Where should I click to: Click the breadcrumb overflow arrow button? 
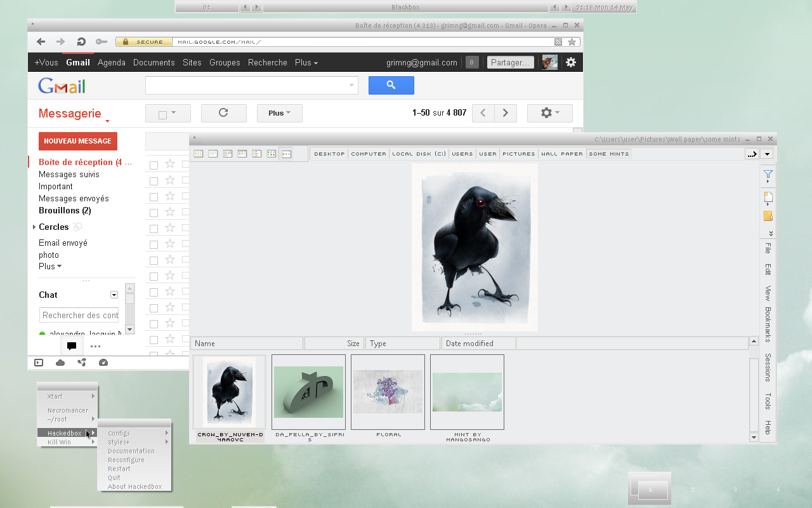[x=752, y=154]
